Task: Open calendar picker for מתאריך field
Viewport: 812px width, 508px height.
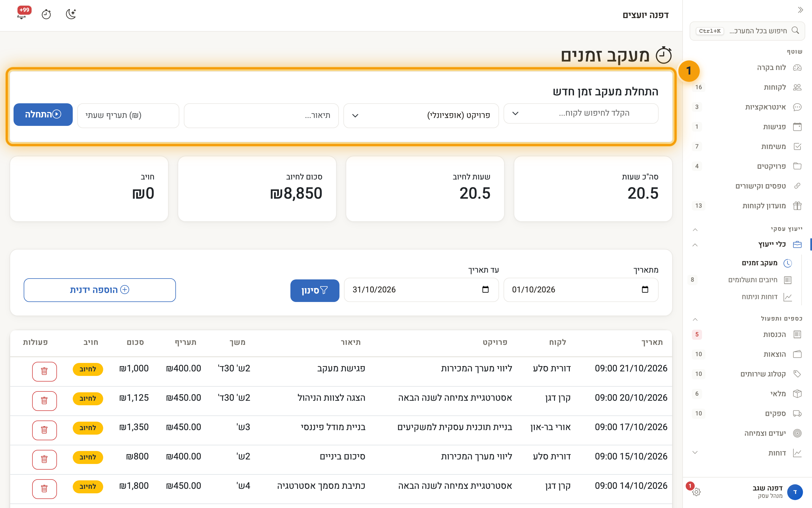Action: [x=645, y=290]
